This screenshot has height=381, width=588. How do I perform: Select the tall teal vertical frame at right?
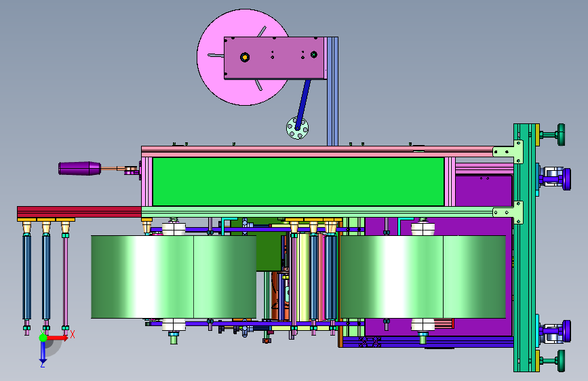tap(524, 248)
